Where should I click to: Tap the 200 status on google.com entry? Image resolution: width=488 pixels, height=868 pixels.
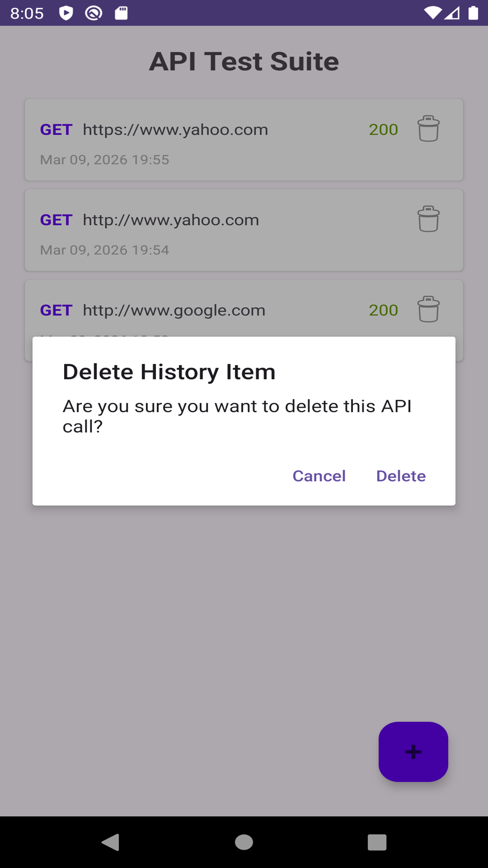(383, 310)
